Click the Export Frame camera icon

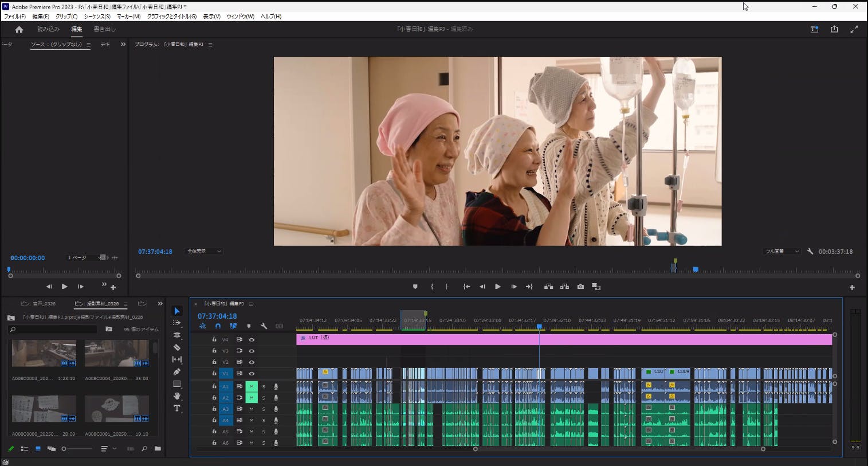(x=580, y=287)
